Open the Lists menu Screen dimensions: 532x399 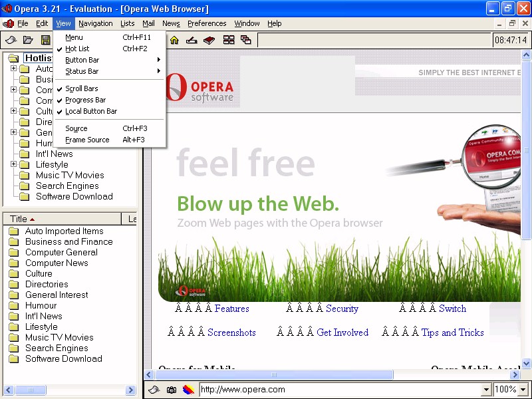coord(128,23)
